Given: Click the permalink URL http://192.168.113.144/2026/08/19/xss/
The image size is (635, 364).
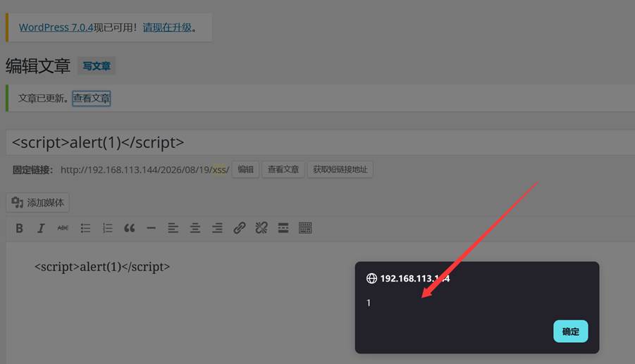Looking at the screenshot, I should [144, 170].
